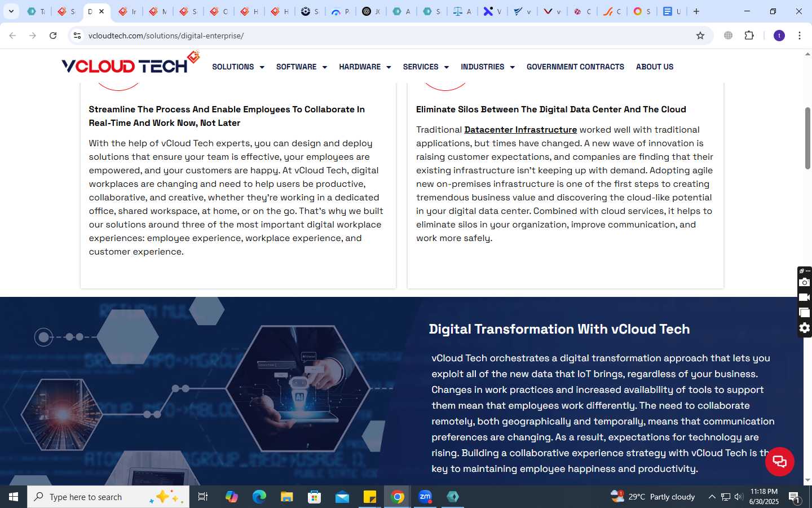Show hidden system tray icons
Viewport: 812px width, 508px height.
click(712, 497)
